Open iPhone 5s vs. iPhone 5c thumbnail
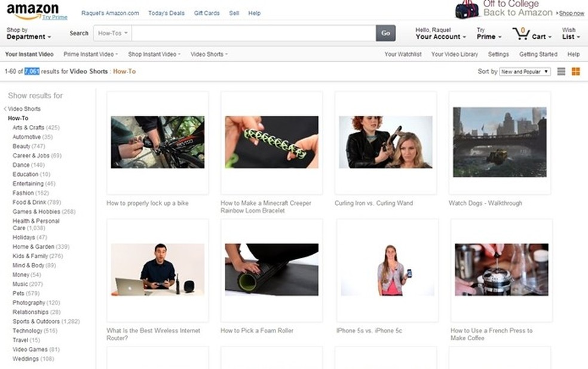Viewport: 588px width, 369px height. (387, 270)
